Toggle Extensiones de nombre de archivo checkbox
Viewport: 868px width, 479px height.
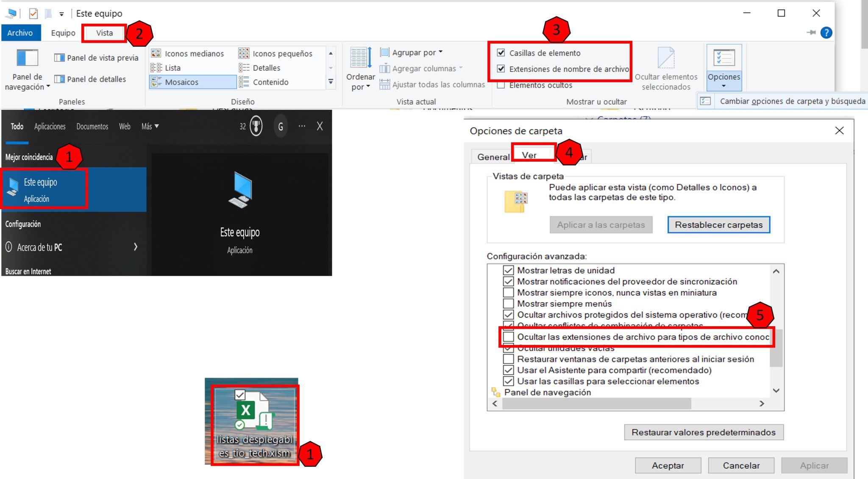(501, 69)
